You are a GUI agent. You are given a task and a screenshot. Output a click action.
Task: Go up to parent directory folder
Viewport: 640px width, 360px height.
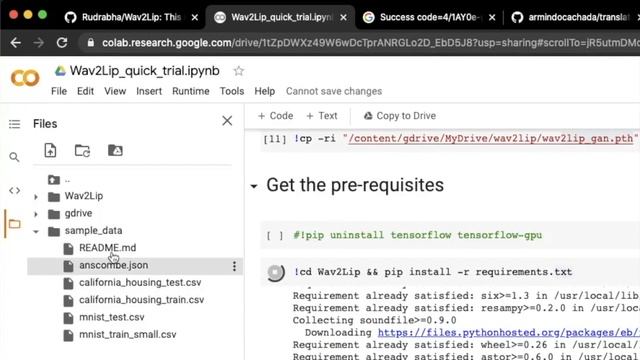[54, 180]
